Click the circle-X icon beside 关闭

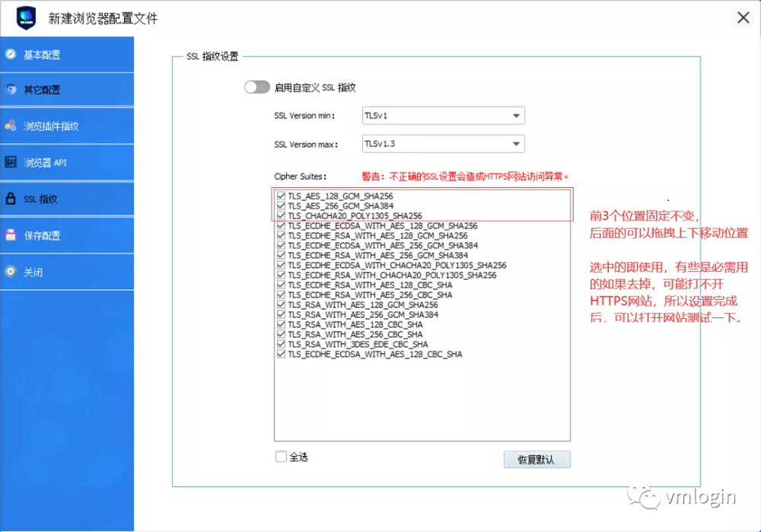click(x=11, y=272)
